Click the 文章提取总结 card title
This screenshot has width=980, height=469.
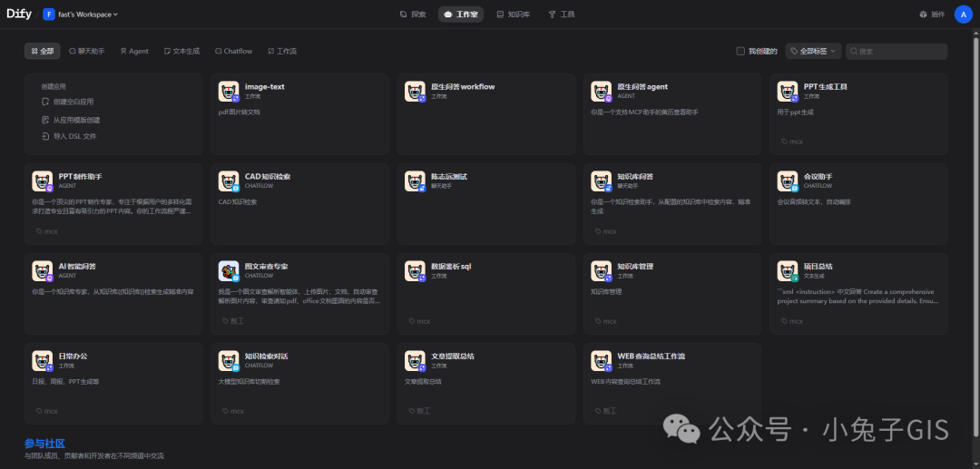point(453,356)
